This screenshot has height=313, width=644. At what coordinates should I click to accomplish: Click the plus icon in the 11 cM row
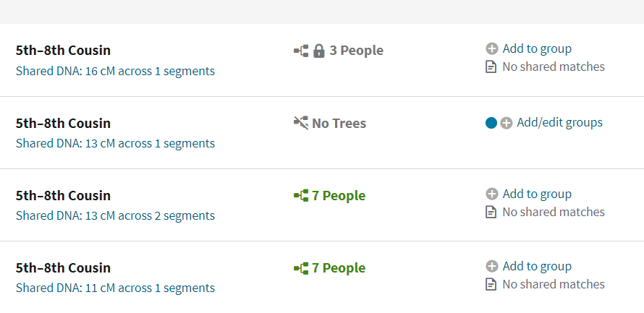pos(492,266)
